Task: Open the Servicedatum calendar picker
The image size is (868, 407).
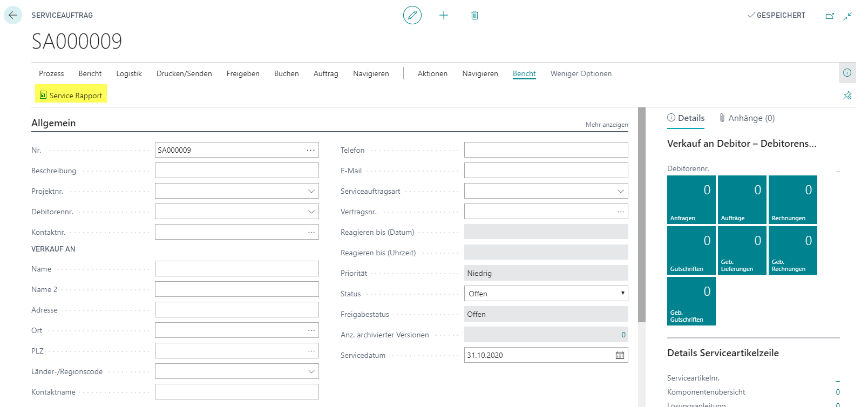Action: pos(620,355)
